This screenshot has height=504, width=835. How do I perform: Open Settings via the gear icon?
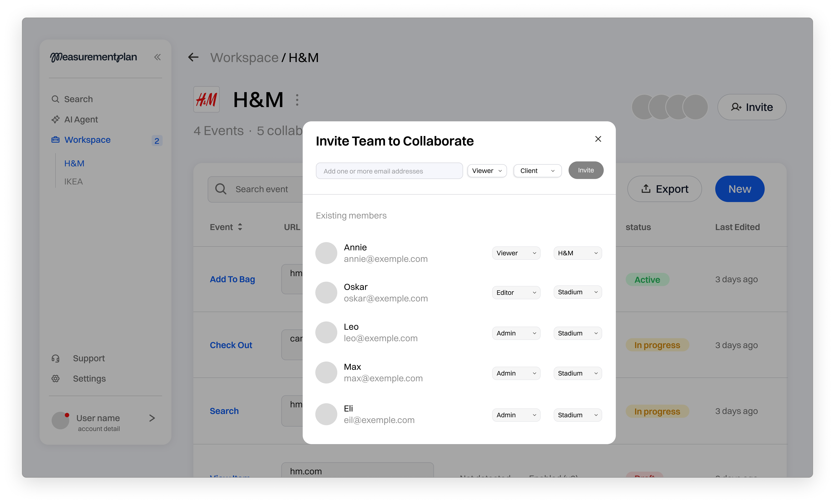click(x=56, y=378)
